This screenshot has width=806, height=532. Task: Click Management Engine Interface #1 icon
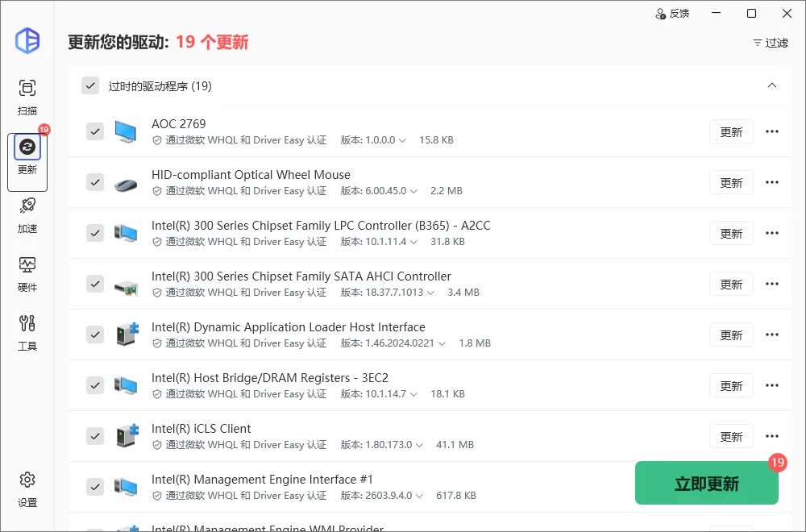(x=126, y=488)
